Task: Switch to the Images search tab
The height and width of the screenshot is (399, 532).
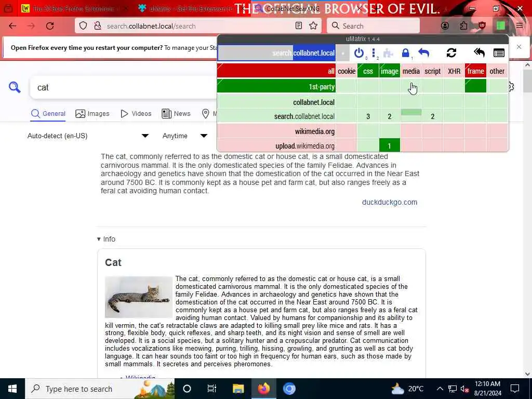Action: [92, 114]
